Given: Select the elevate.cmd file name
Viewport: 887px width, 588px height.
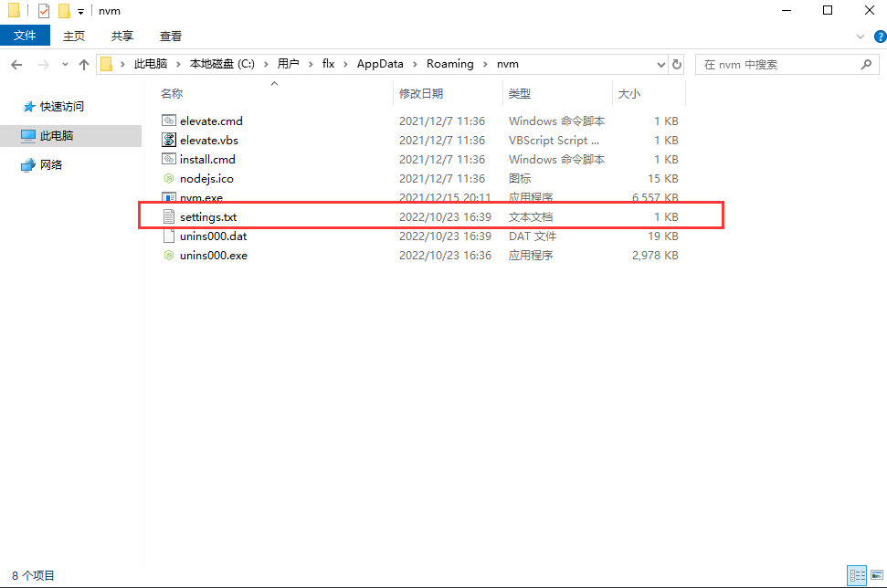Looking at the screenshot, I should click(x=211, y=121).
